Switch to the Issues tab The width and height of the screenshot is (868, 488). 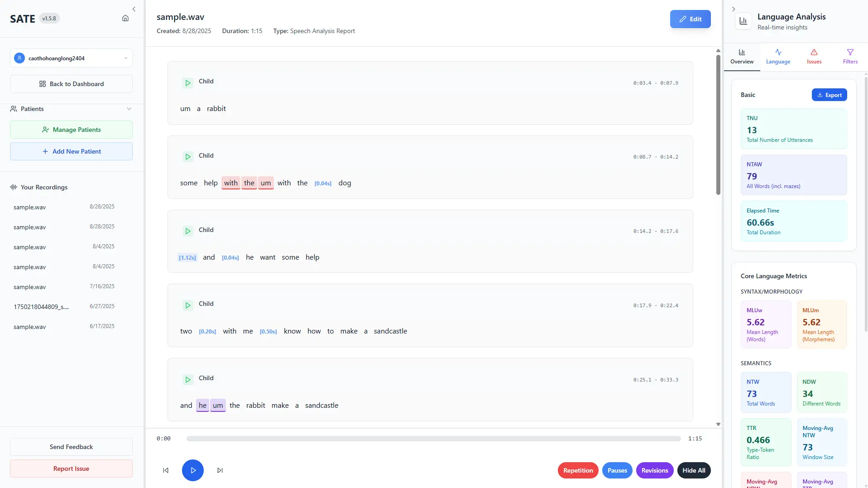tap(814, 57)
